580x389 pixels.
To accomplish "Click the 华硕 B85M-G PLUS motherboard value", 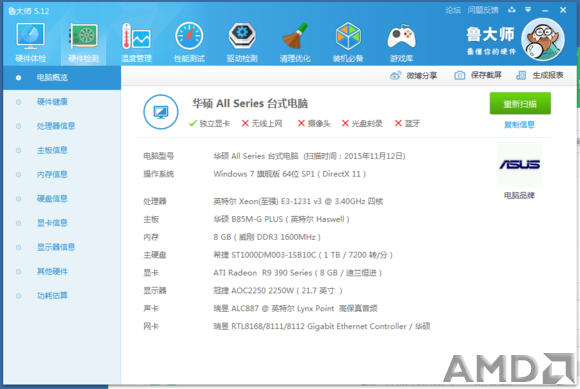I will [281, 219].
